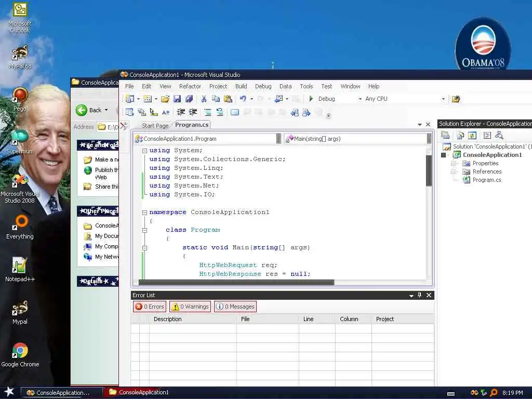The image size is (532, 399).
Task: Collapse the ConsoleApplication1 project node
Action: click(x=443, y=155)
